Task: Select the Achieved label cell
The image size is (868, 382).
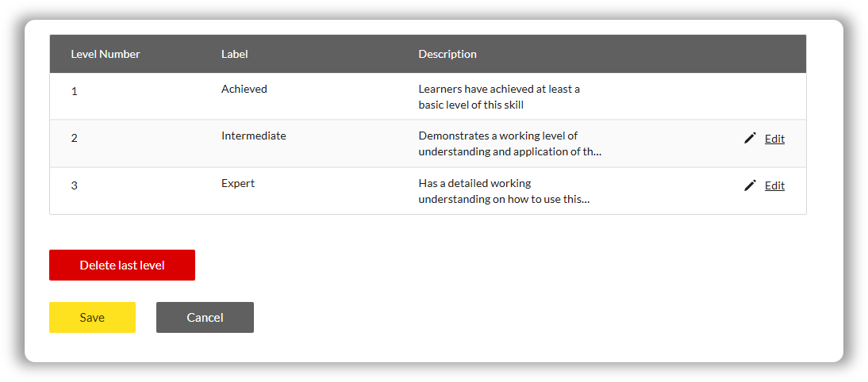Action: pos(244,90)
